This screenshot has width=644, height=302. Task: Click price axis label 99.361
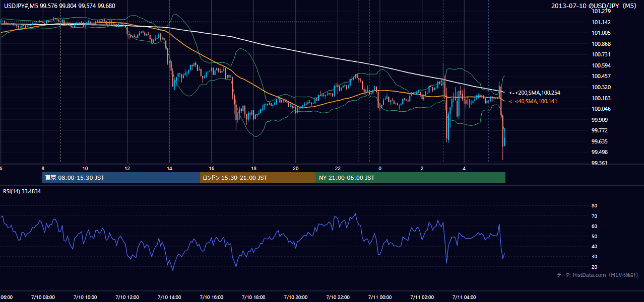point(601,163)
